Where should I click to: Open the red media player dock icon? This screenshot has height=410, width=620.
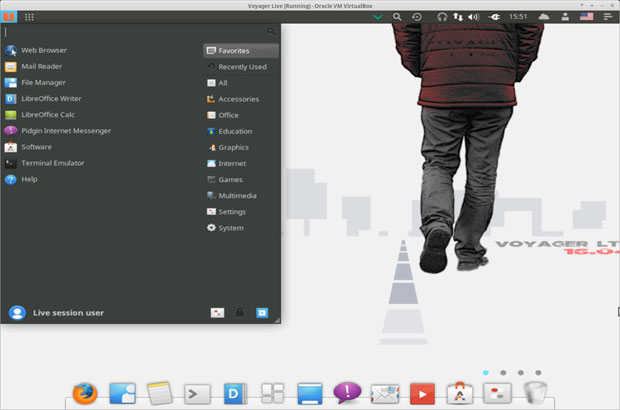(x=422, y=394)
